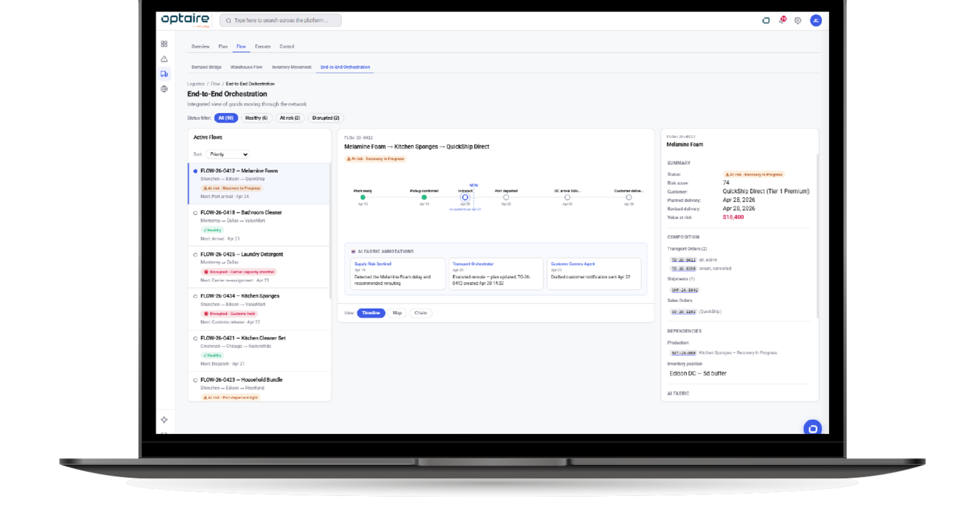The width and height of the screenshot is (980, 530).
Task: Open the settings gear icon
Action: pyautogui.click(x=798, y=20)
